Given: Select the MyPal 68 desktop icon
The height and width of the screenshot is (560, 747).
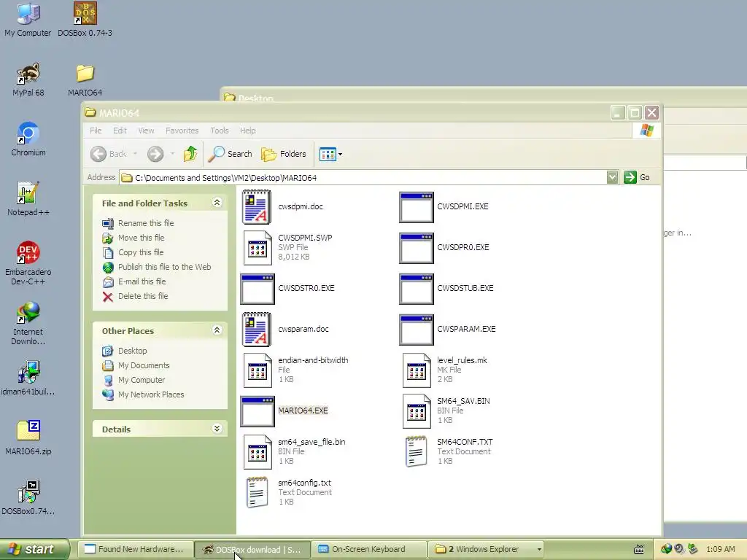Looking at the screenshot, I should click(28, 79).
